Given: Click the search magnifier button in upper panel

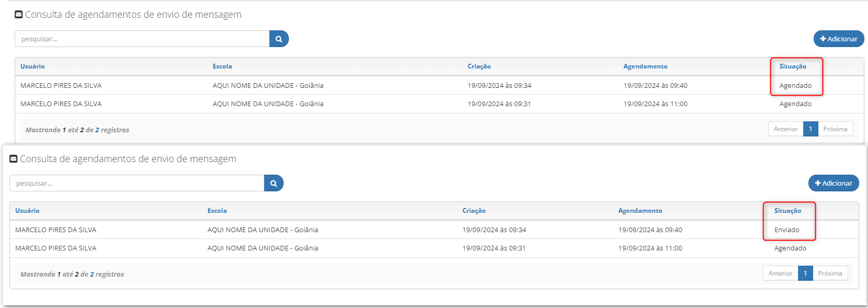Looking at the screenshot, I should pyautogui.click(x=279, y=39).
